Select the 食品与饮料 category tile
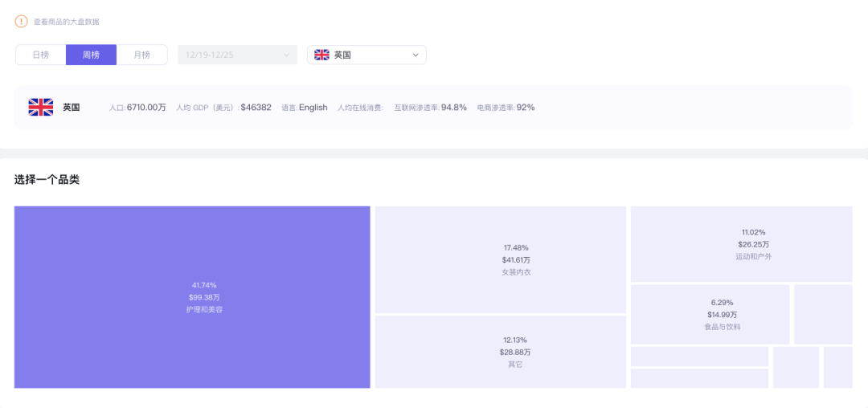The width and height of the screenshot is (868, 408). point(710,315)
